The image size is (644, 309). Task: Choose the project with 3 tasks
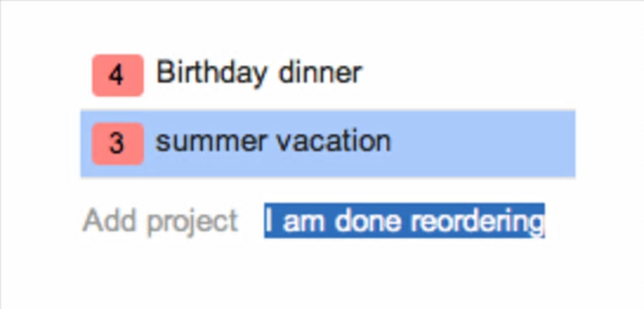click(x=273, y=142)
